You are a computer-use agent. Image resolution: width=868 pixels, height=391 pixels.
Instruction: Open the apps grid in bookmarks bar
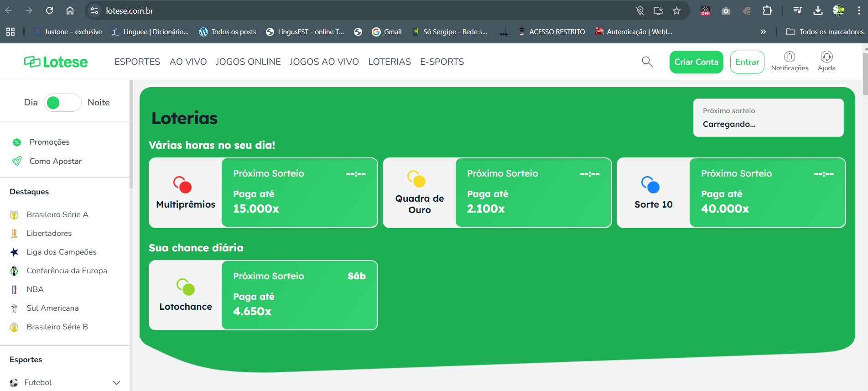click(10, 31)
